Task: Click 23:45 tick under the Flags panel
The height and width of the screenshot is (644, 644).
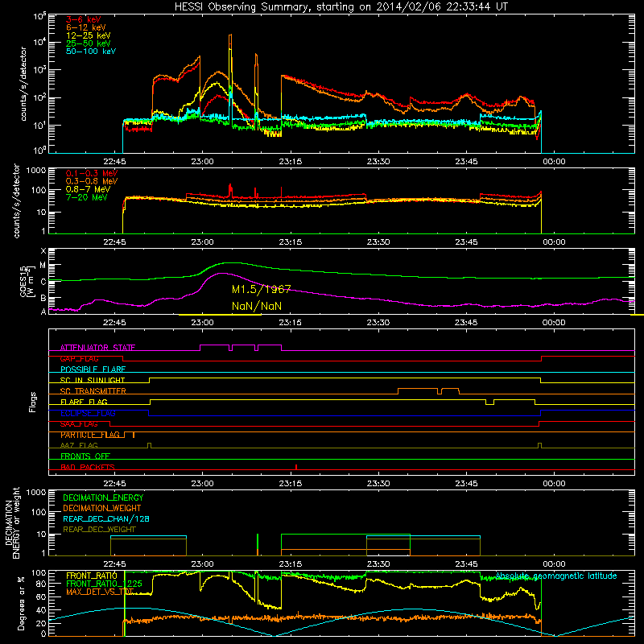Action: tap(466, 484)
